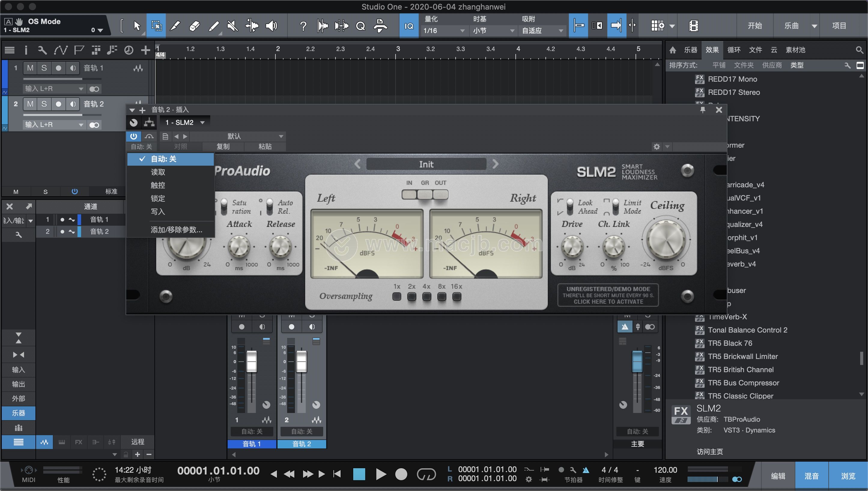This screenshot has height=491, width=868.
Task: Click return to zero transport button
Action: pyautogui.click(x=337, y=474)
